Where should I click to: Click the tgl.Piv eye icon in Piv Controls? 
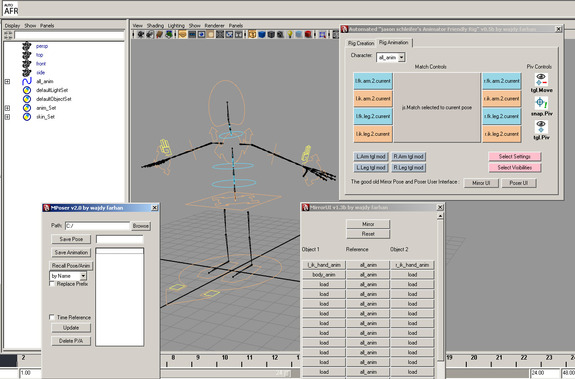coord(541,127)
